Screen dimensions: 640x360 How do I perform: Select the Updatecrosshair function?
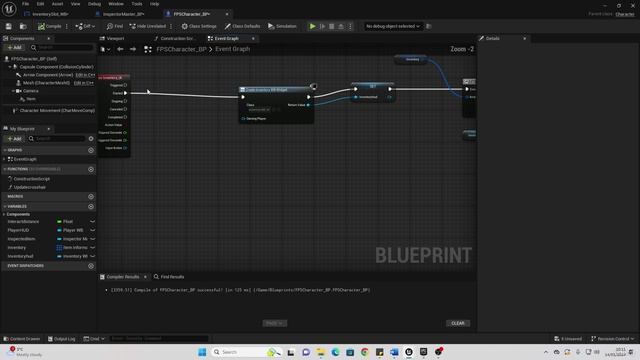tap(29, 187)
